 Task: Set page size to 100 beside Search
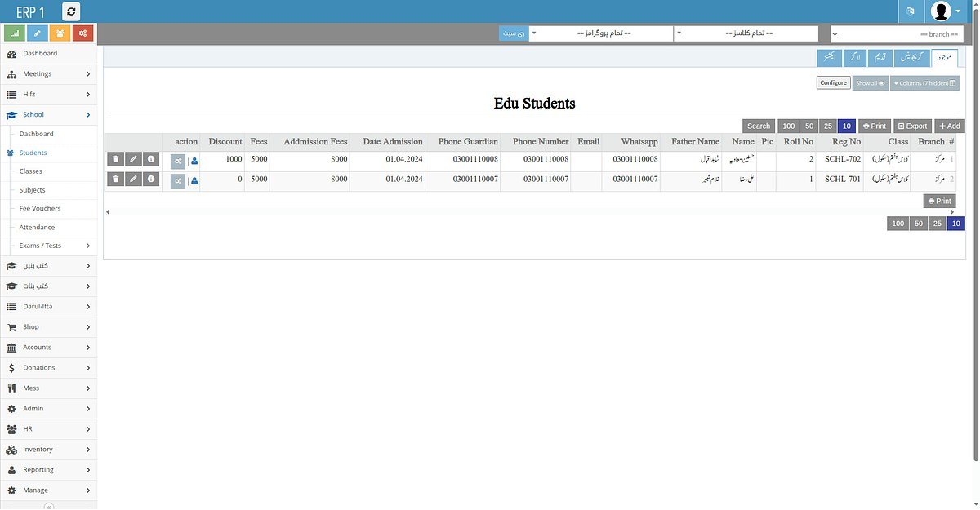pyautogui.click(x=788, y=126)
